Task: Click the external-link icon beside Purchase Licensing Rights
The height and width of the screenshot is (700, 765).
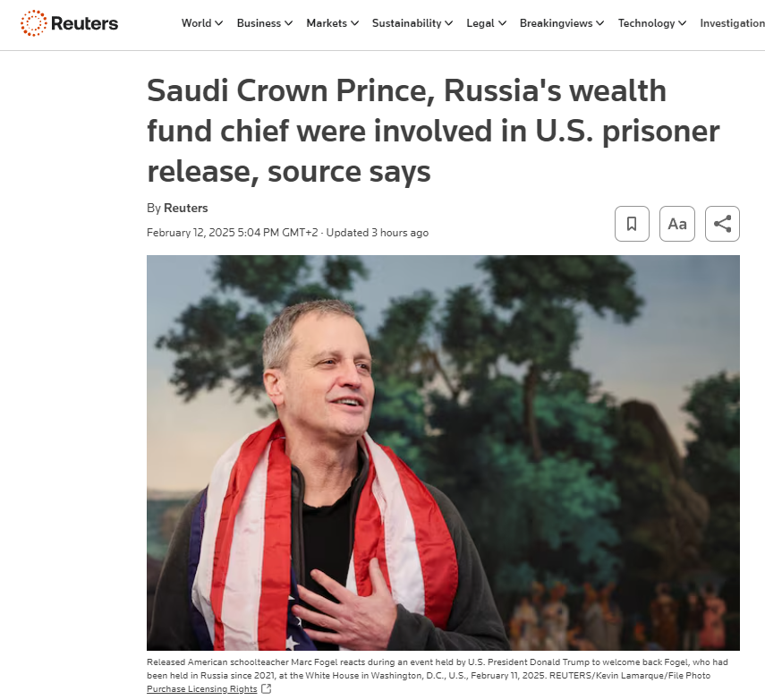Action: (266, 688)
